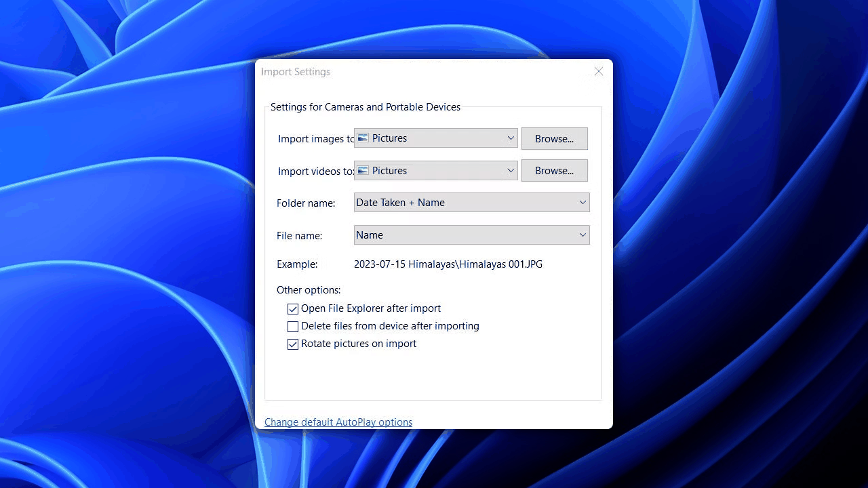This screenshot has width=868, height=488.
Task: Open Change default AutoPlay options link
Action: [338, 422]
